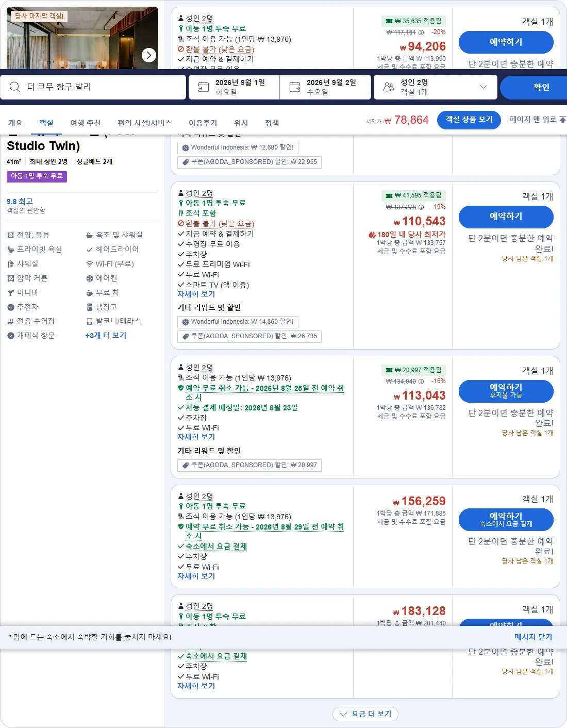Switch to the 정책 tab
This screenshot has width=567, height=728.
tap(272, 123)
